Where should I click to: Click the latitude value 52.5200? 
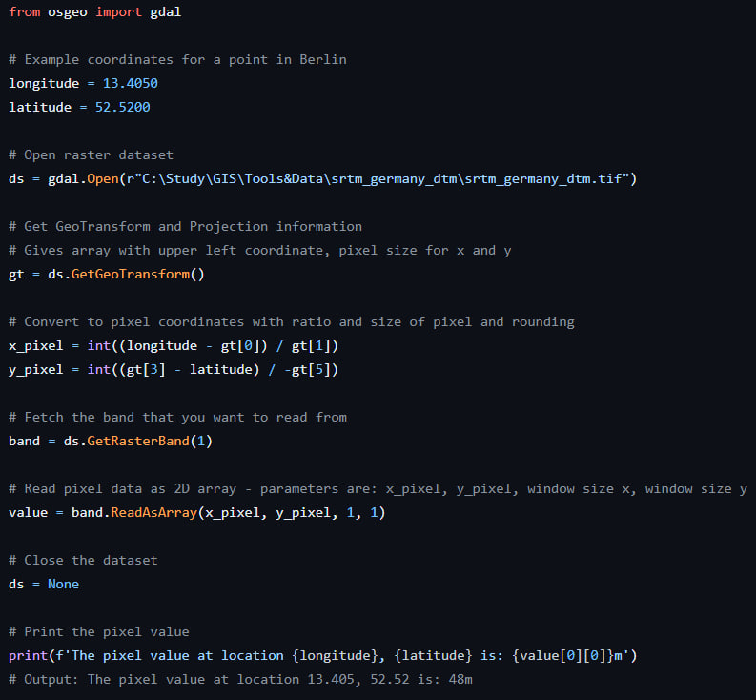tap(122, 107)
